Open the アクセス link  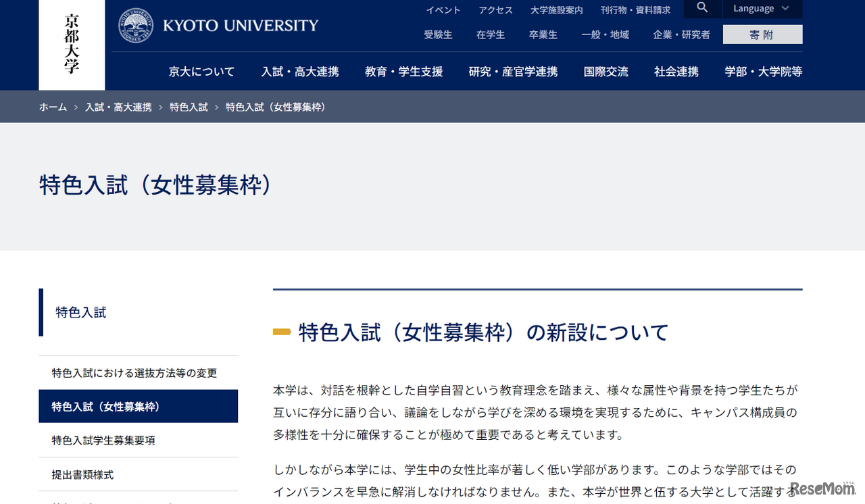[x=495, y=10]
